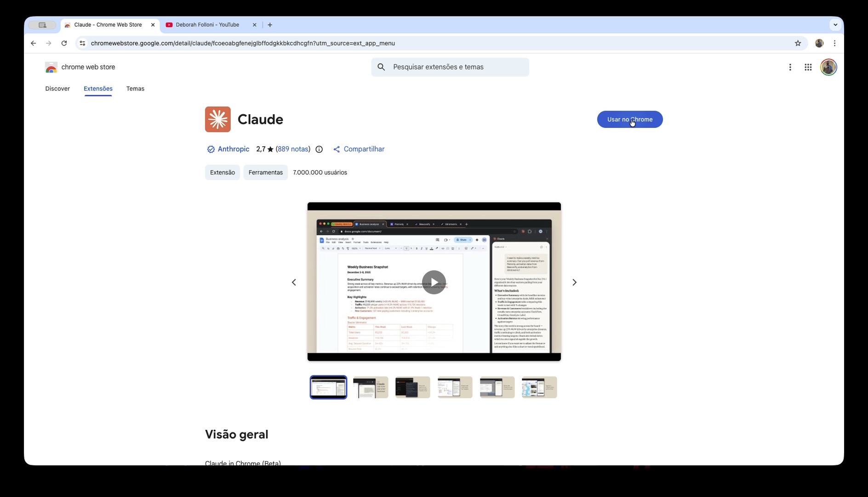Image resolution: width=868 pixels, height=497 pixels.
Task: Open the Temas section
Action: (x=135, y=89)
